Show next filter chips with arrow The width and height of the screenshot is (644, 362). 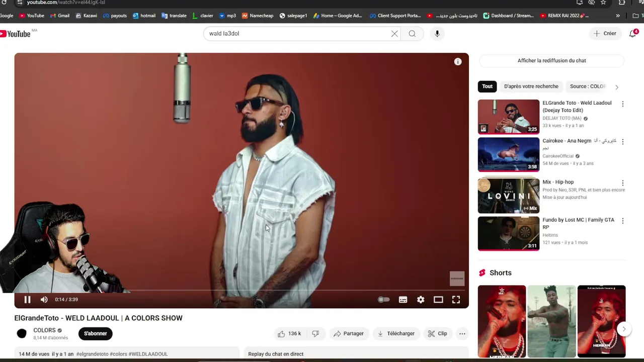(616, 87)
